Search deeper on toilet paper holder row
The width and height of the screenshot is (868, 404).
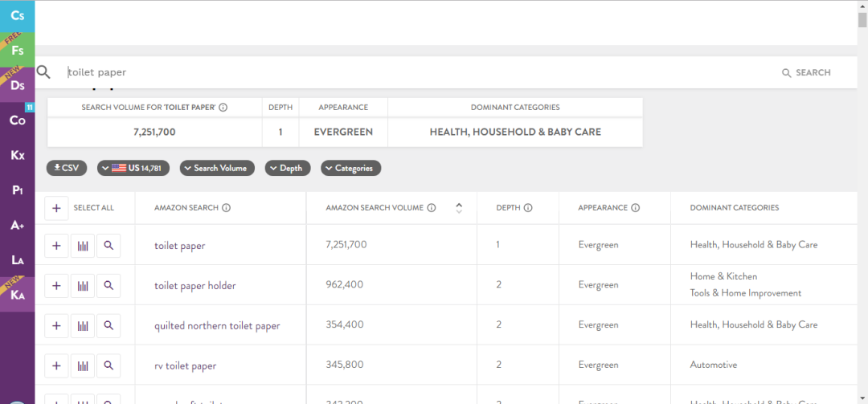pos(108,286)
